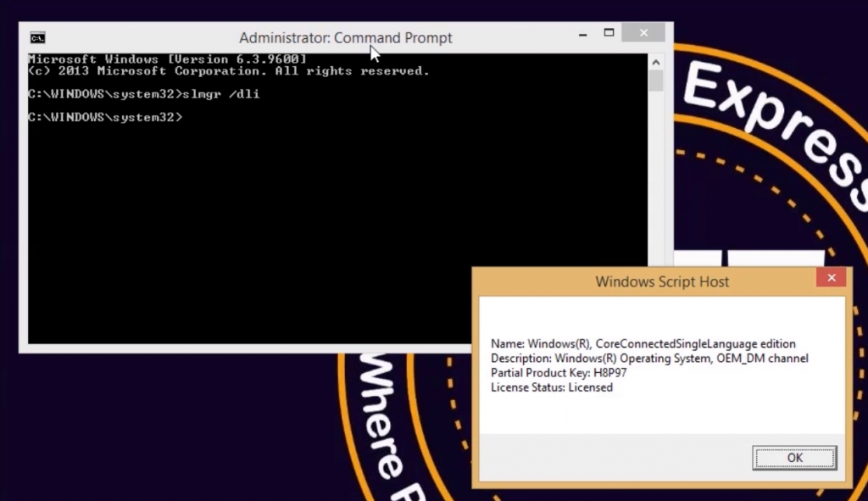Close the Administrator: Command Prompt window
The image size is (868, 501).
point(643,33)
